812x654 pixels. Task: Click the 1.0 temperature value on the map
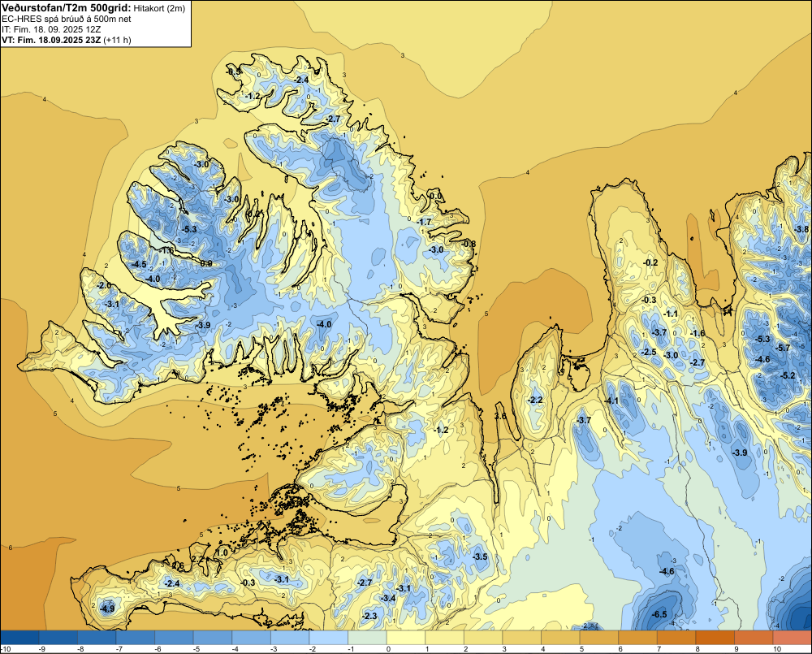pyautogui.click(x=222, y=552)
